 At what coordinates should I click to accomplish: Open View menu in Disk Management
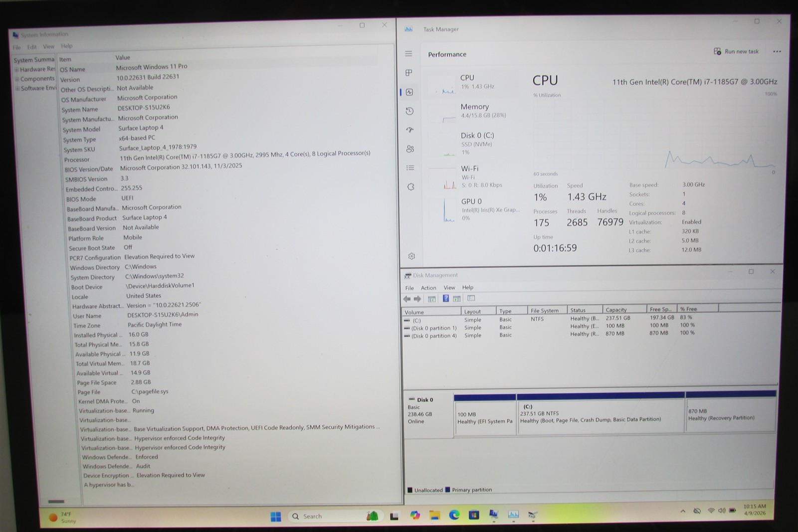tap(449, 288)
